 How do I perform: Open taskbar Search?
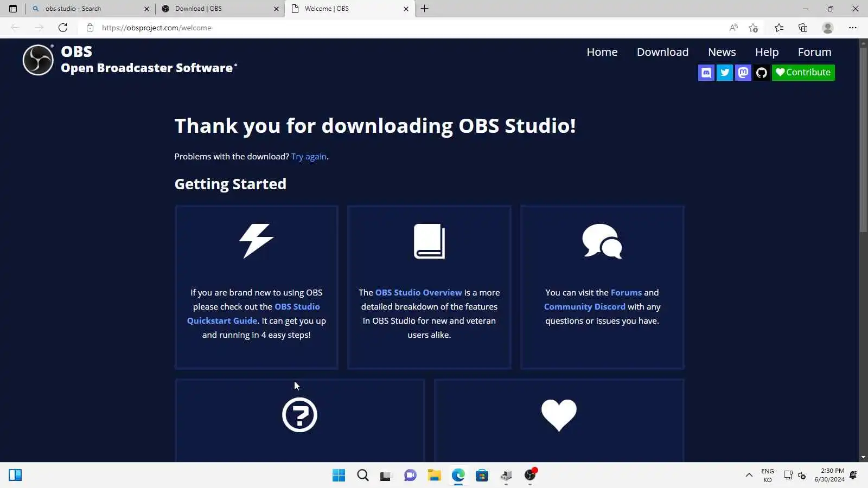363,476
